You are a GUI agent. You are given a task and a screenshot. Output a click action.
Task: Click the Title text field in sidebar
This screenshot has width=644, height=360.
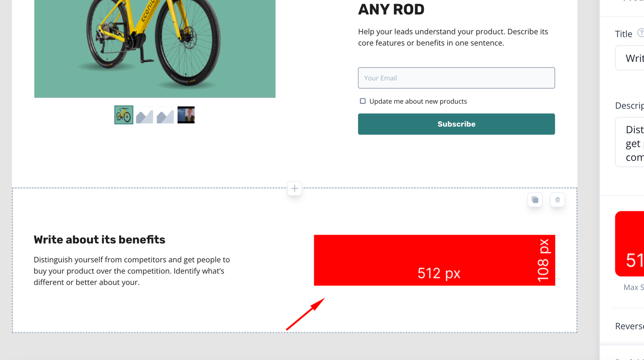[630, 58]
